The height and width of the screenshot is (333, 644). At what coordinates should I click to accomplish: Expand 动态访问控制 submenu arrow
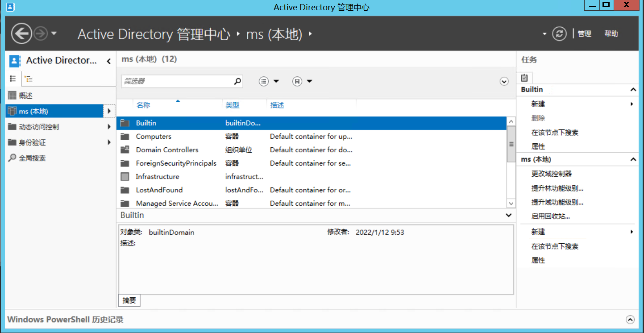[109, 127]
